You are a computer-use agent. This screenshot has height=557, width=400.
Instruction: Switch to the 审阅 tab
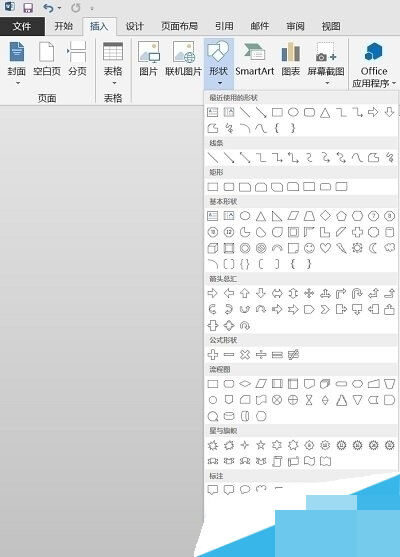pos(295,26)
